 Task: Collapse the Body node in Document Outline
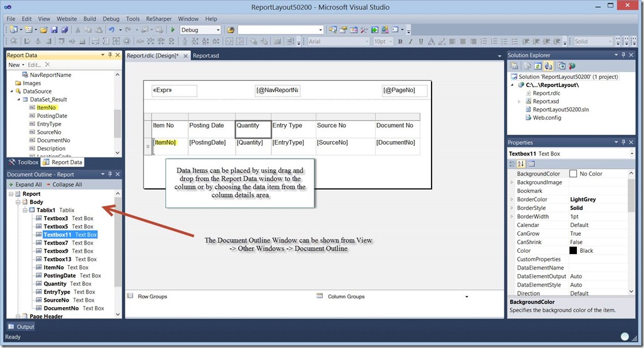pyautogui.click(x=18, y=202)
